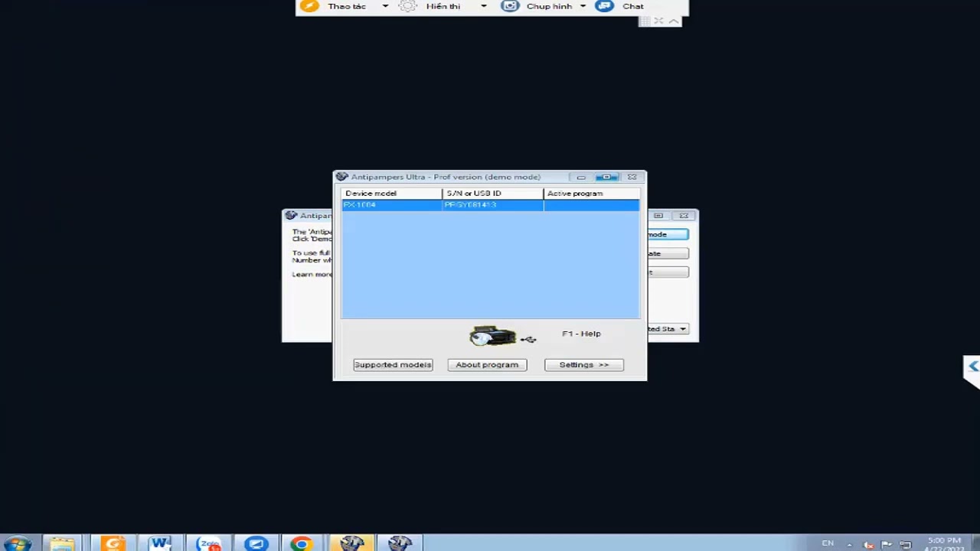Open Zalo from the taskbar
This screenshot has height=551, width=980.
pyautogui.click(x=209, y=543)
